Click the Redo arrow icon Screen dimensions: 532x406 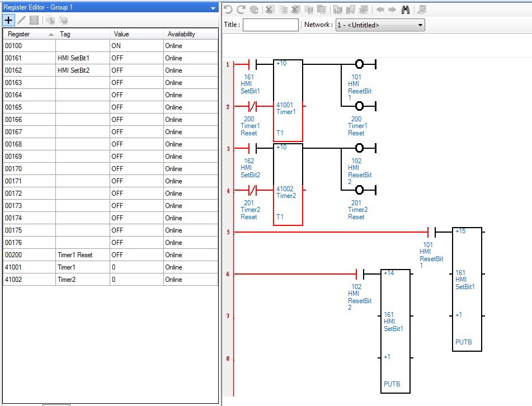point(241,10)
